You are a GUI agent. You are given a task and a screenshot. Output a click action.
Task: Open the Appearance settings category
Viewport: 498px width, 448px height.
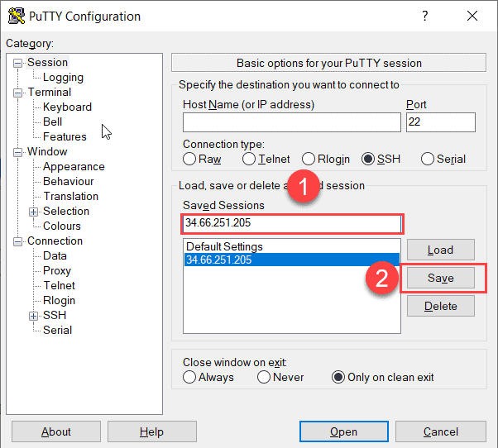[74, 167]
